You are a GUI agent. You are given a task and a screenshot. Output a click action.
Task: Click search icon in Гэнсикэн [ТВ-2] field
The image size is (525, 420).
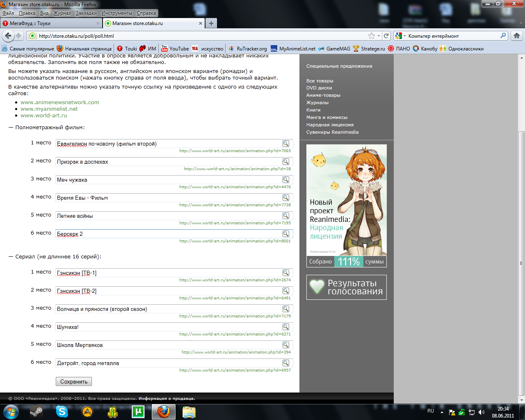286,291
